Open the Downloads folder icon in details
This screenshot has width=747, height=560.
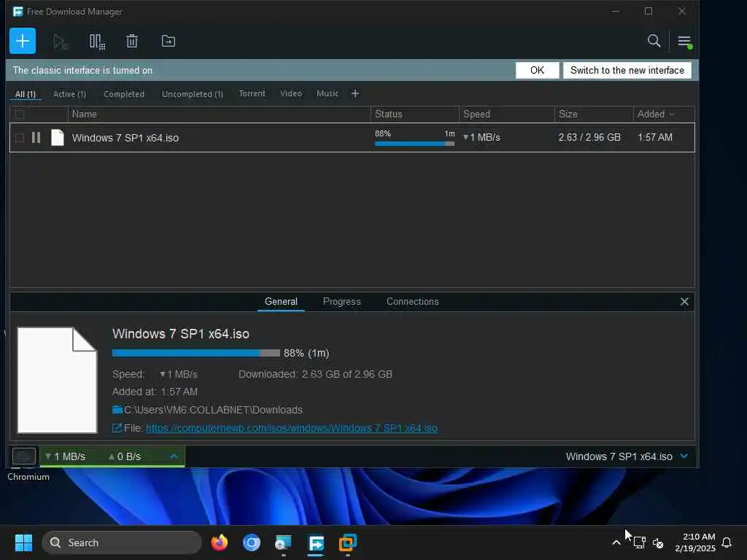coord(117,410)
